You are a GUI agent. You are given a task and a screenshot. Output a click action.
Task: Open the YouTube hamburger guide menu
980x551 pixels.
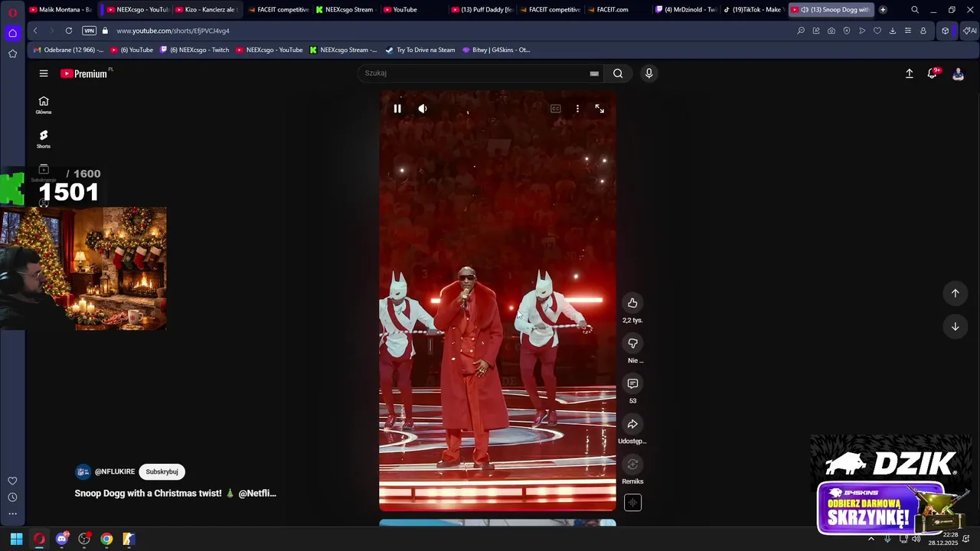coord(44,73)
